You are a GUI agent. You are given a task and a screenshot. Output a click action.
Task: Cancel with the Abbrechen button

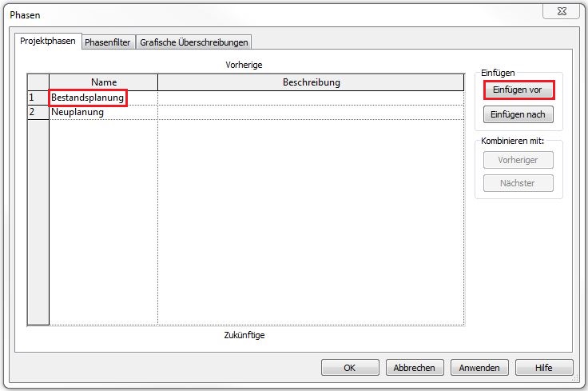pyautogui.click(x=415, y=368)
